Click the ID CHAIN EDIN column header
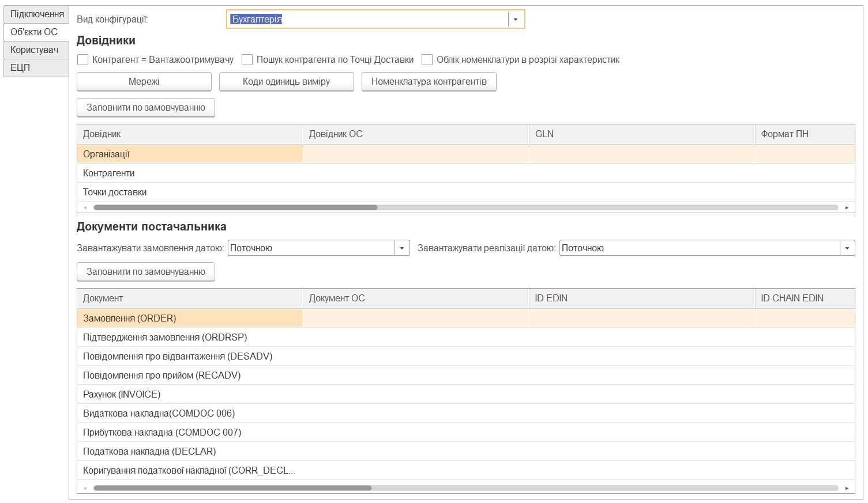This screenshot has width=868, height=503. [x=805, y=298]
